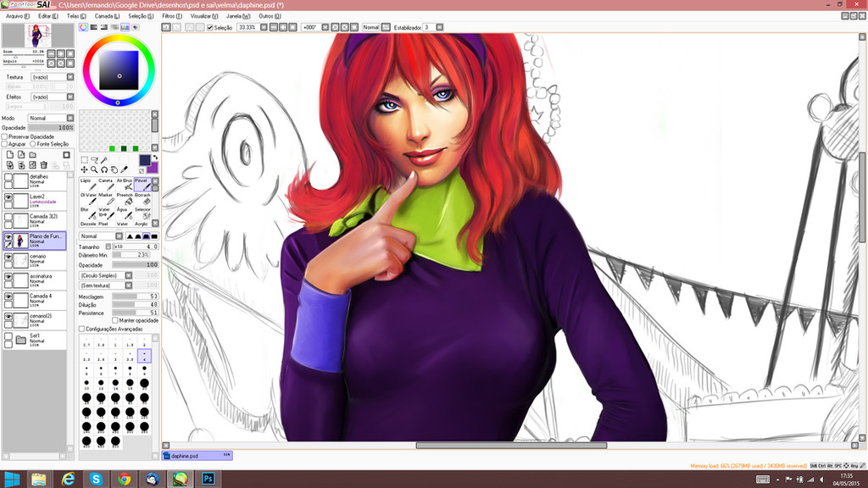This screenshot has width=868, height=488.
Task: Show the detalhes layer via visibility box
Action: tap(8, 177)
